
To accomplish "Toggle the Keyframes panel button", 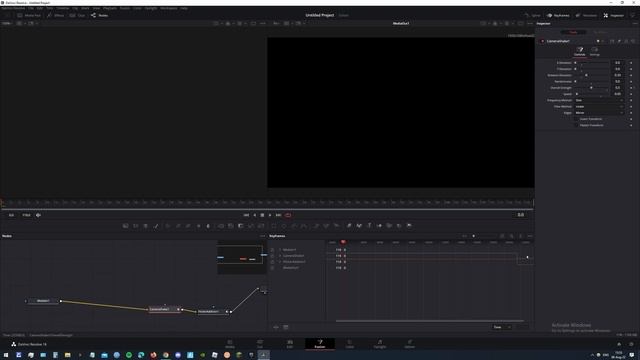I will click(x=558, y=16).
